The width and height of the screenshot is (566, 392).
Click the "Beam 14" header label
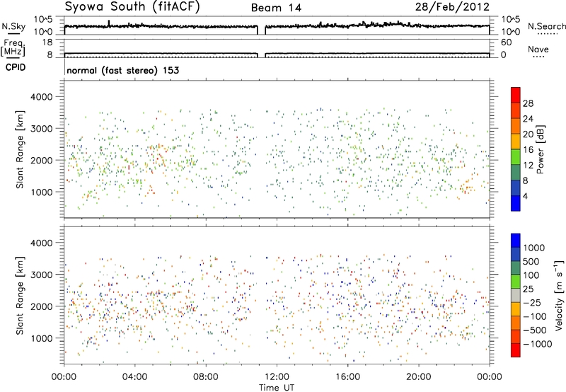coord(277,8)
